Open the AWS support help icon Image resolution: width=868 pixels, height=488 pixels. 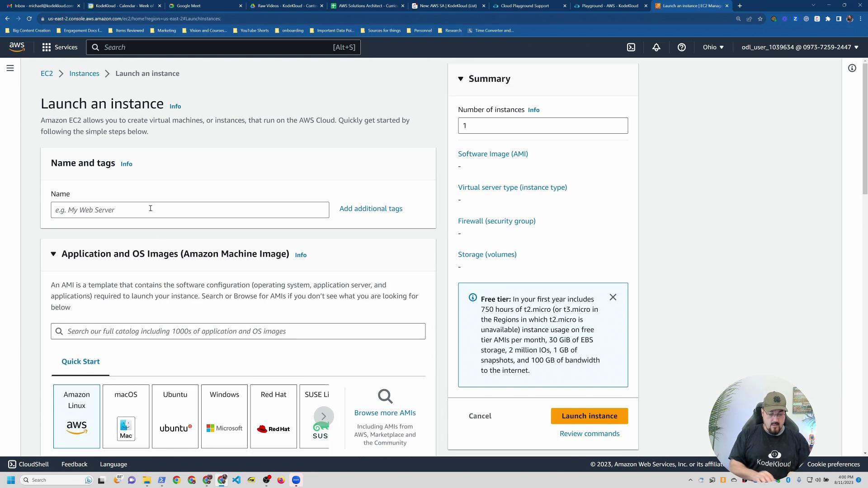click(x=682, y=47)
